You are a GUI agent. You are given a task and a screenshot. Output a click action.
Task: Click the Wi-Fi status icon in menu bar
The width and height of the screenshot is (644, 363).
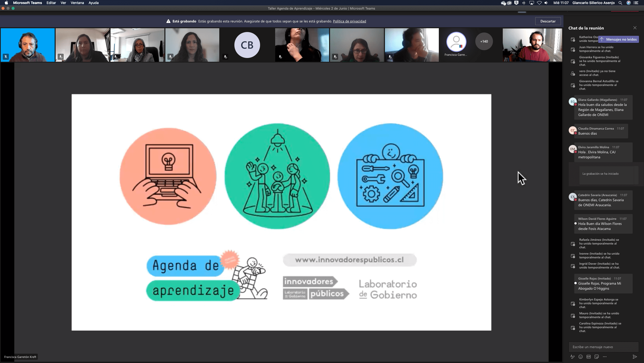click(539, 3)
